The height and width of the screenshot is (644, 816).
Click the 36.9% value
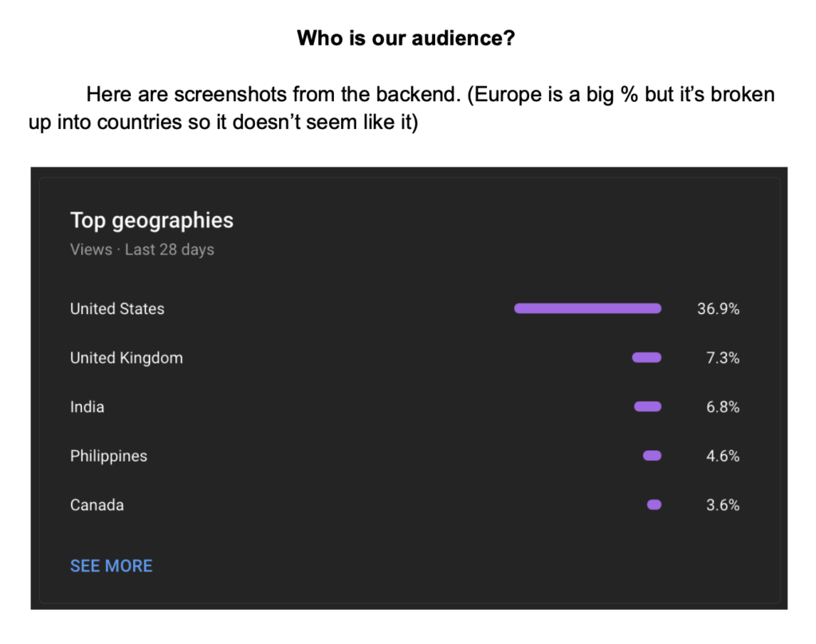[718, 308]
